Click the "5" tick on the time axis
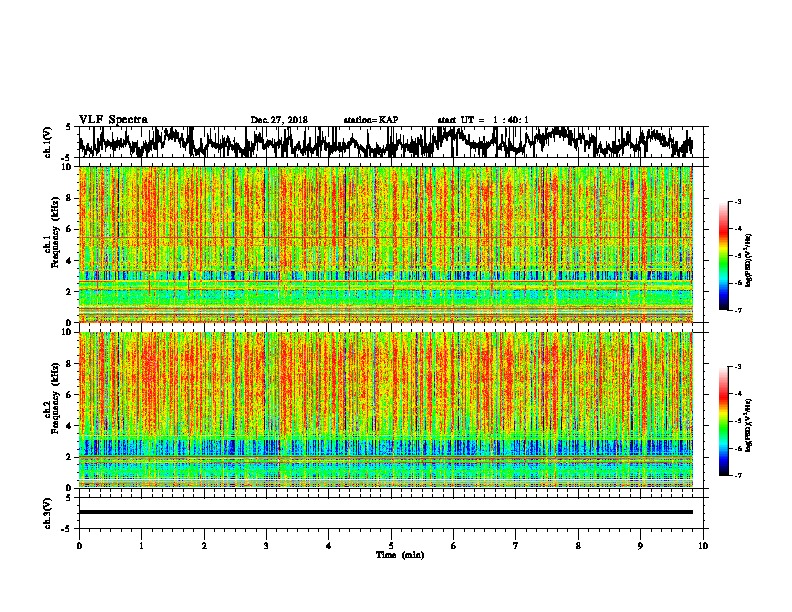 pos(391,546)
